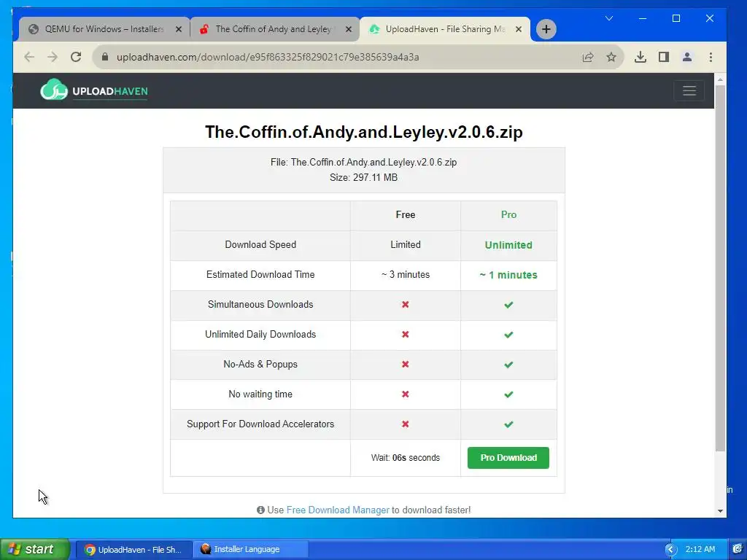Toggle the Chrome side panel
Screen dimensions: 747x560
click(664, 57)
